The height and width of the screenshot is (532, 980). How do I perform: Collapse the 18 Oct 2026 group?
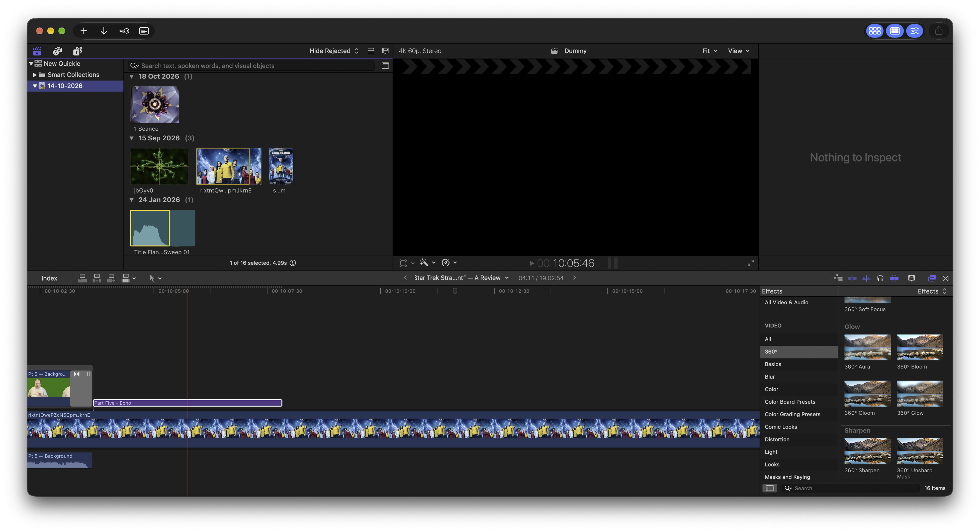132,76
